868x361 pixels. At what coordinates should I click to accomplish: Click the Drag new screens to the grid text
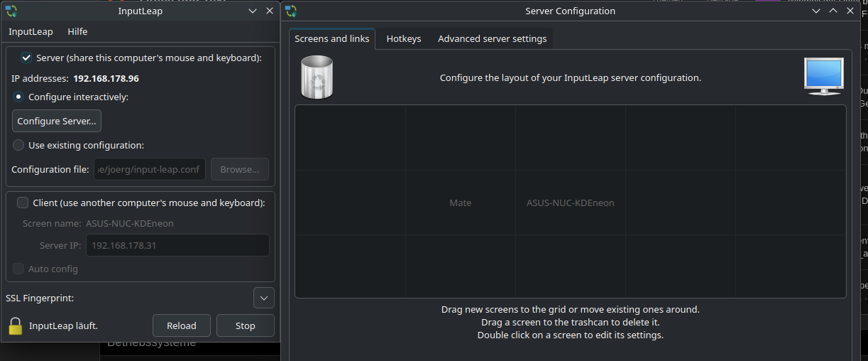pyautogui.click(x=571, y=309)
